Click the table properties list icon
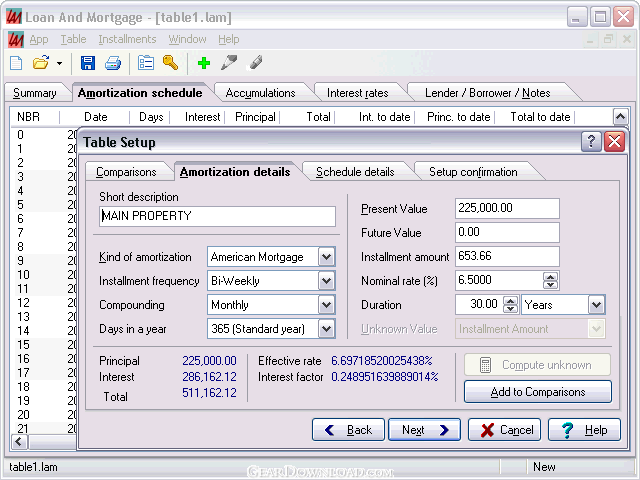Image resolution: width=640 pixels, height=480 pixels. coord(146,63)
